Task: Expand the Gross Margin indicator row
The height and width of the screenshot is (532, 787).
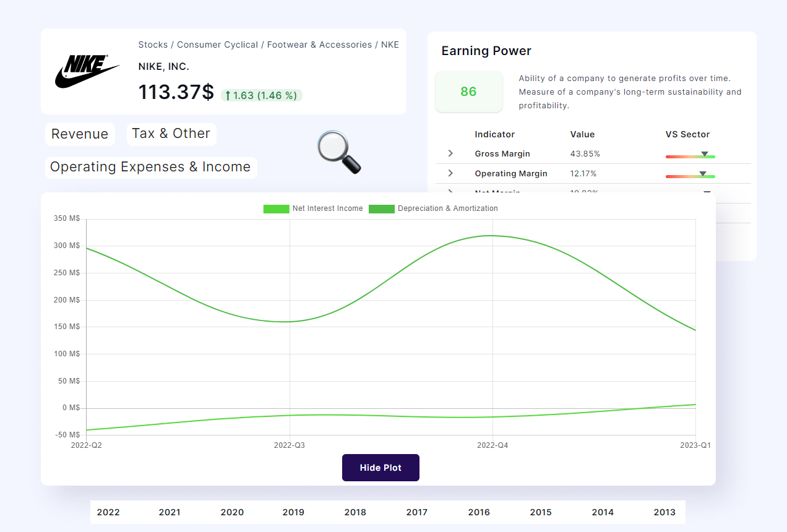Action: point(450,153)
